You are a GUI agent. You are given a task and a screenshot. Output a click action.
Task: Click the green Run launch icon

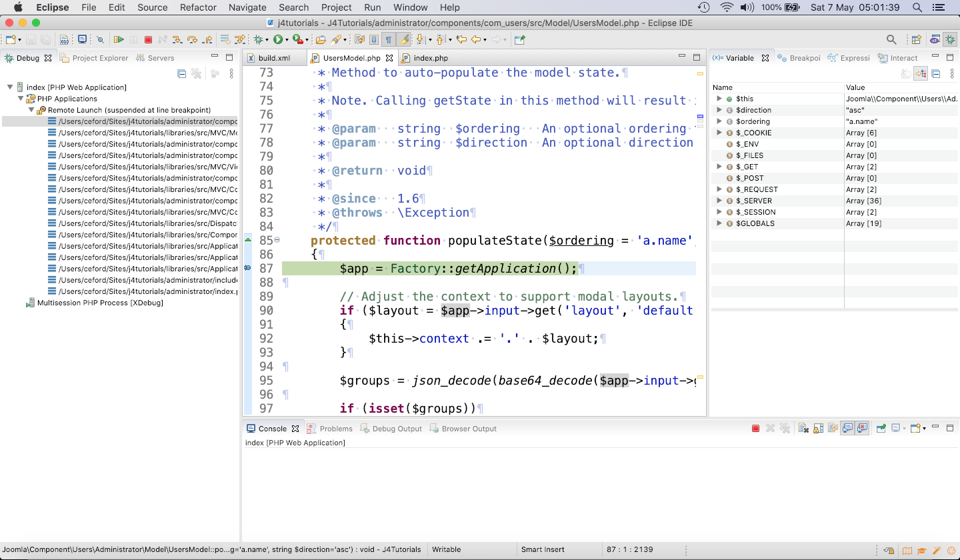(278, 40)
